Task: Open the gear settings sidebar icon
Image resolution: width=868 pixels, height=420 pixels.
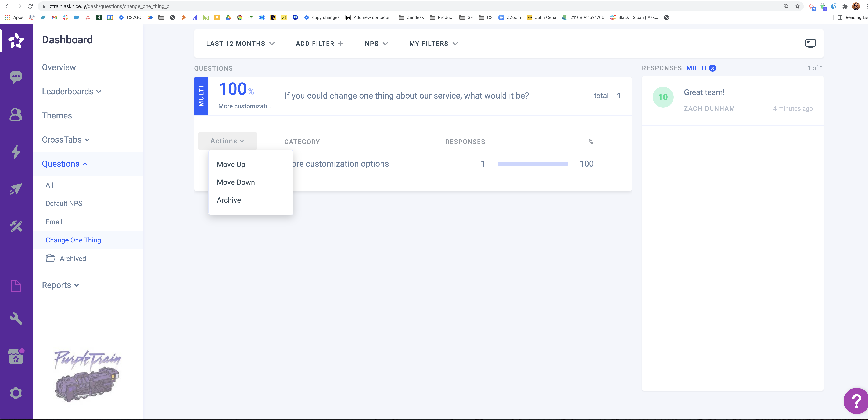Action: click(x=16, y=393)
